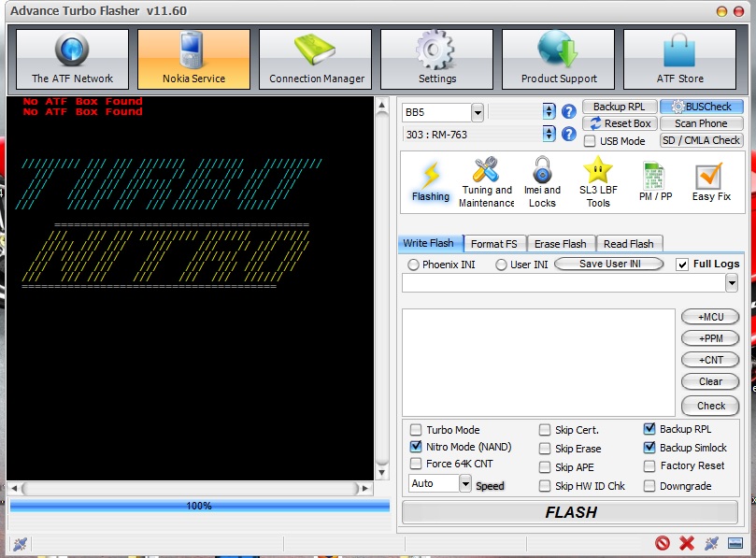Expand the BB5 platform dropdown
This screenshot has height=558, width=756.
pos(478,112)
